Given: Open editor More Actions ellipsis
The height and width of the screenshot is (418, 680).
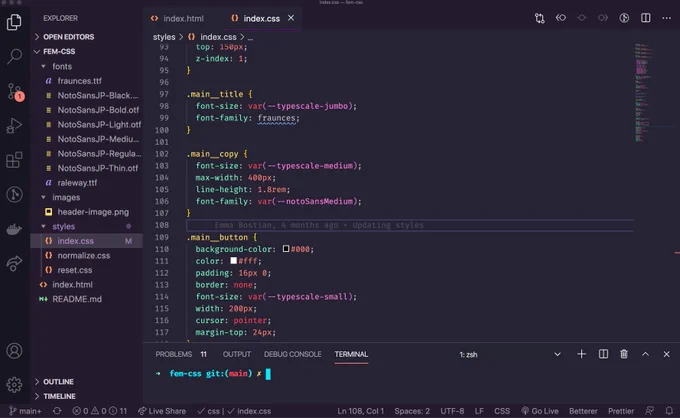Looking at the screenshot, I should [667, 18].
